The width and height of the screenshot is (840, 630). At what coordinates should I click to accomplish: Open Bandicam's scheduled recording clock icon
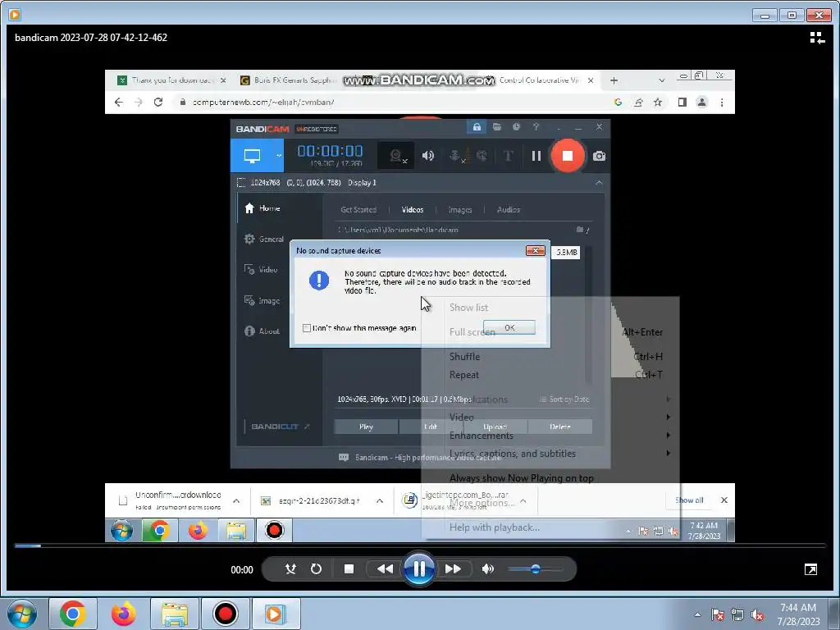[x=516, y=127]
